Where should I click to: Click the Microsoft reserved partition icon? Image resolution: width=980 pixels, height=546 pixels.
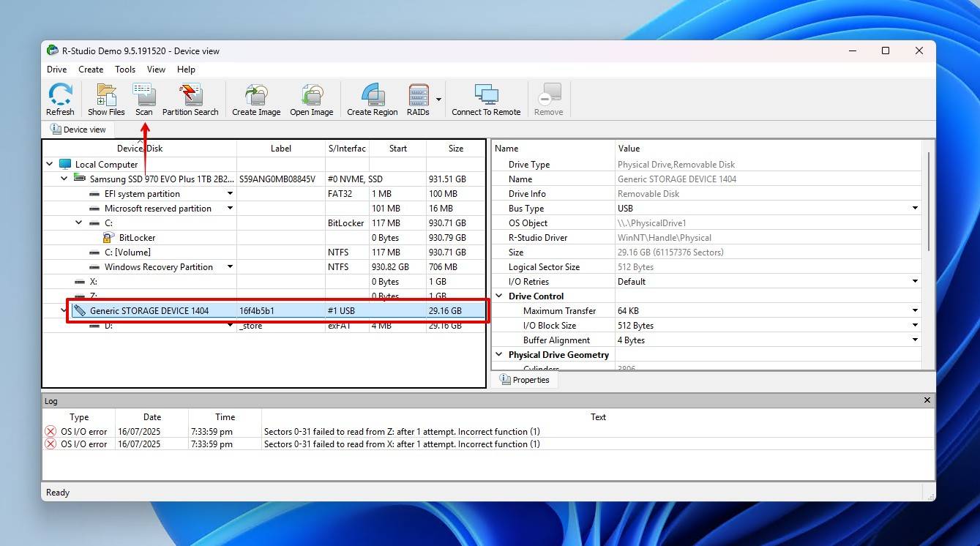click(x=94, y=209)
